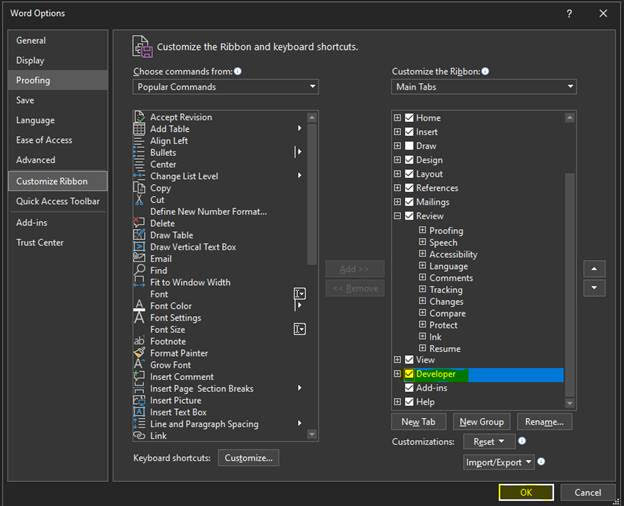Uncheck the Layout tab checkbox

click(x=409, y=174)
